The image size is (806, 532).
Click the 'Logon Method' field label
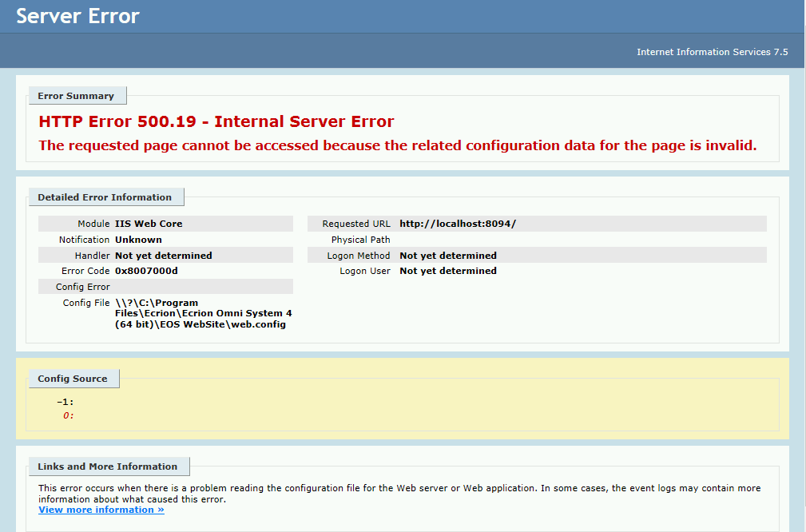coord(359,256)
